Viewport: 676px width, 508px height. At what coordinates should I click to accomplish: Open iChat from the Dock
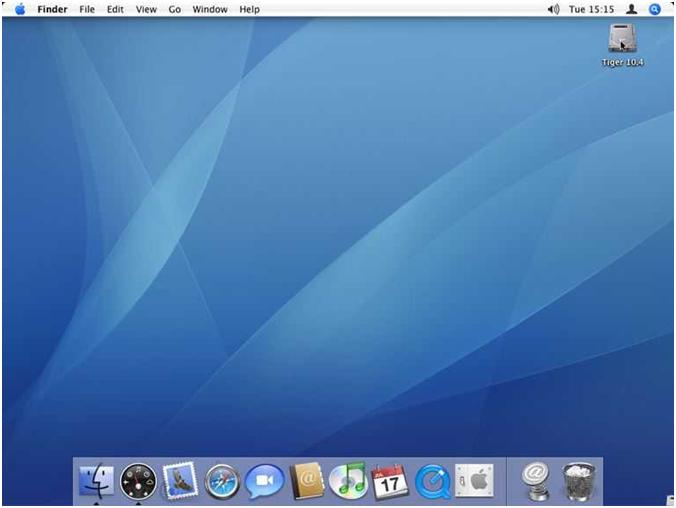coord(264,481)
